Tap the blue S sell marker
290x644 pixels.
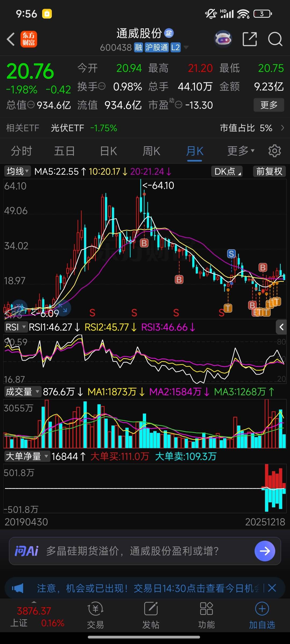click(231, 254)
